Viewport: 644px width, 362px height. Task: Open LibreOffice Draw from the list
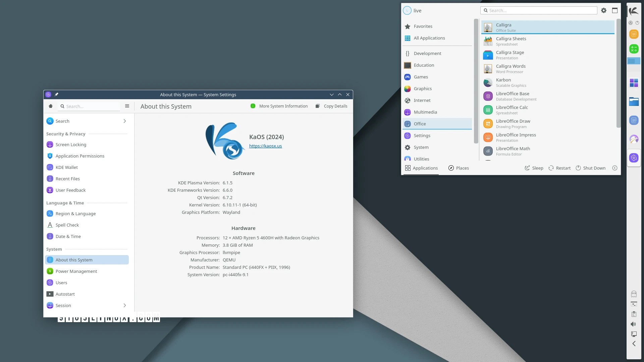tap(513, 124)
